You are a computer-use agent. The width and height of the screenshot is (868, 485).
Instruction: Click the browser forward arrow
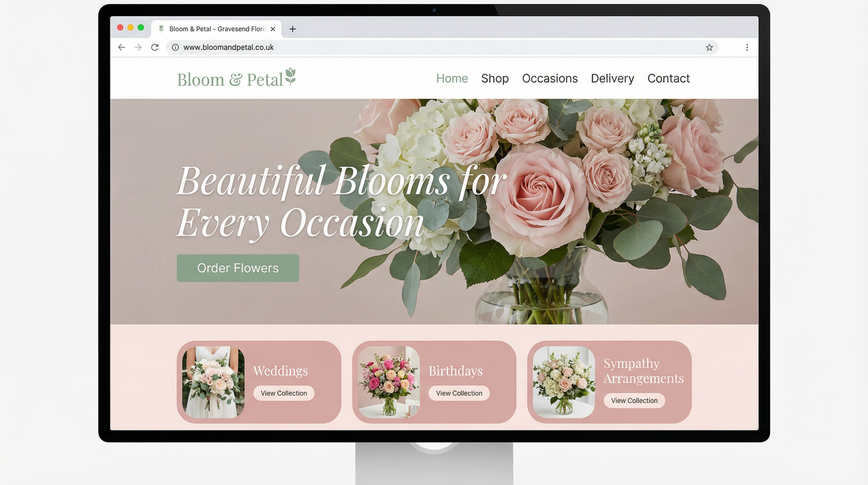[138, 47]
